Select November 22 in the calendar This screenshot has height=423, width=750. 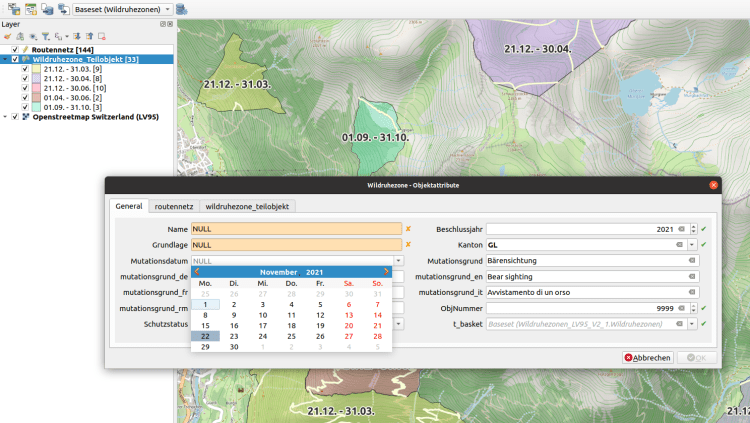click(205, 336)
